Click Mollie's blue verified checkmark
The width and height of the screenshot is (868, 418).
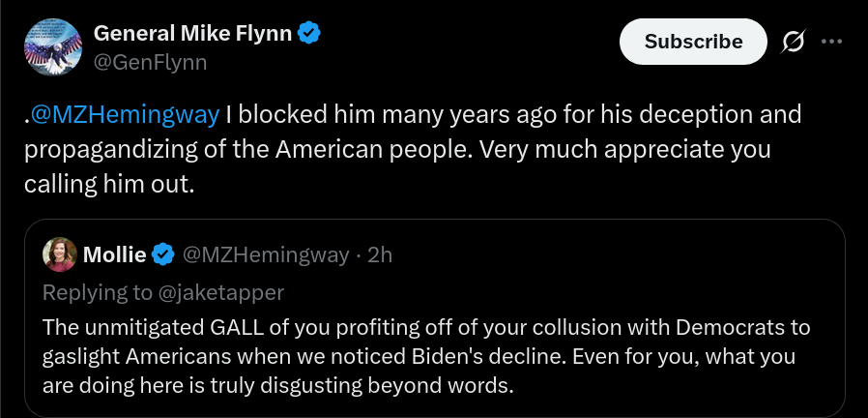[x=163, y=255]
